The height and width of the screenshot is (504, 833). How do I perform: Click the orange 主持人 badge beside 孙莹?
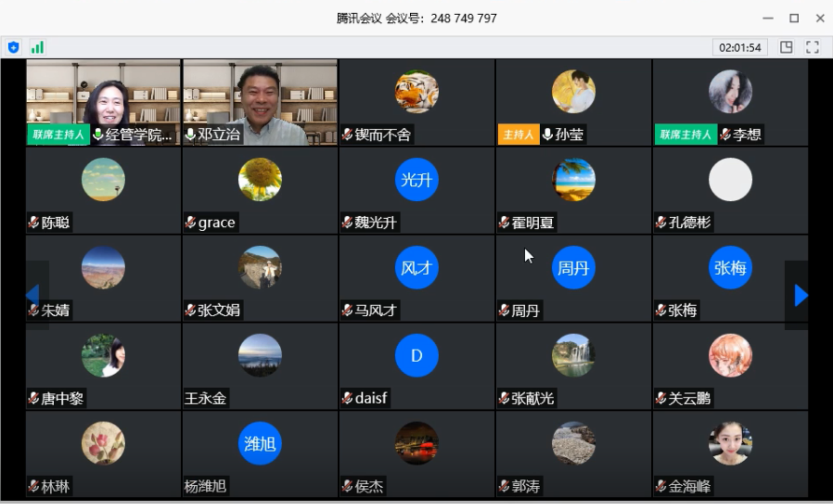pos(518,134)
